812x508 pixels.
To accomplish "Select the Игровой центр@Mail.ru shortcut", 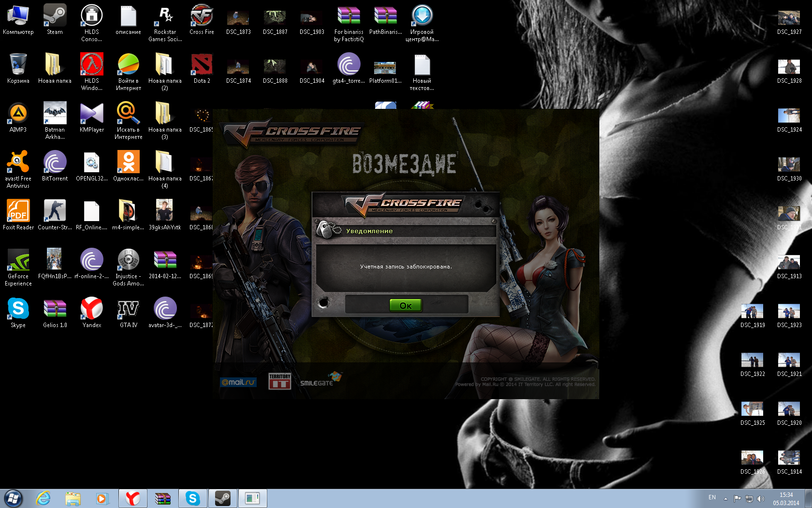I will (x=422, y=23).
